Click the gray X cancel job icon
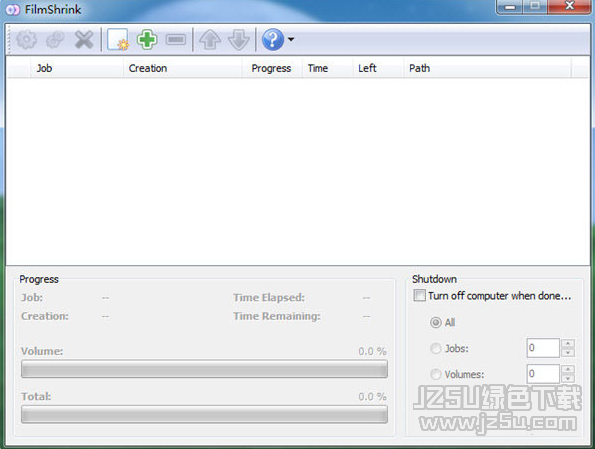 [x=84, y=39]
